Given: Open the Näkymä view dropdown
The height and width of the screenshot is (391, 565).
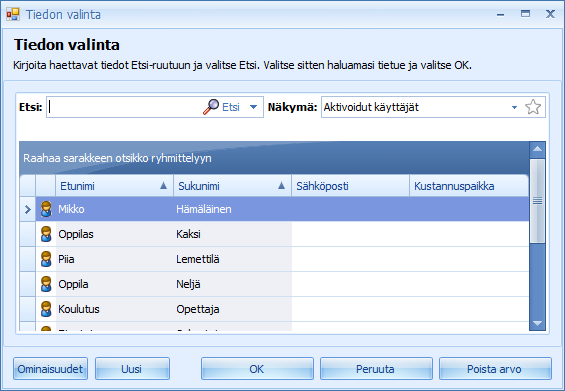Looking at the screenshot, I should [514, 107].
